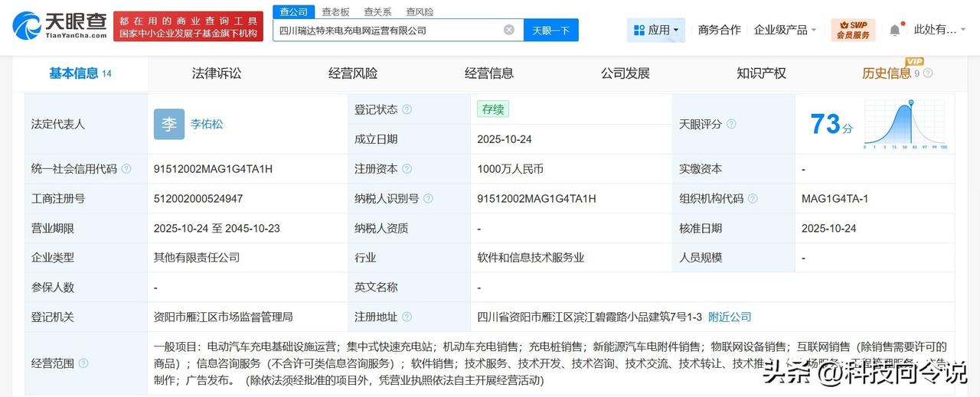Select registration number 512002000524947

pos(198,198)
